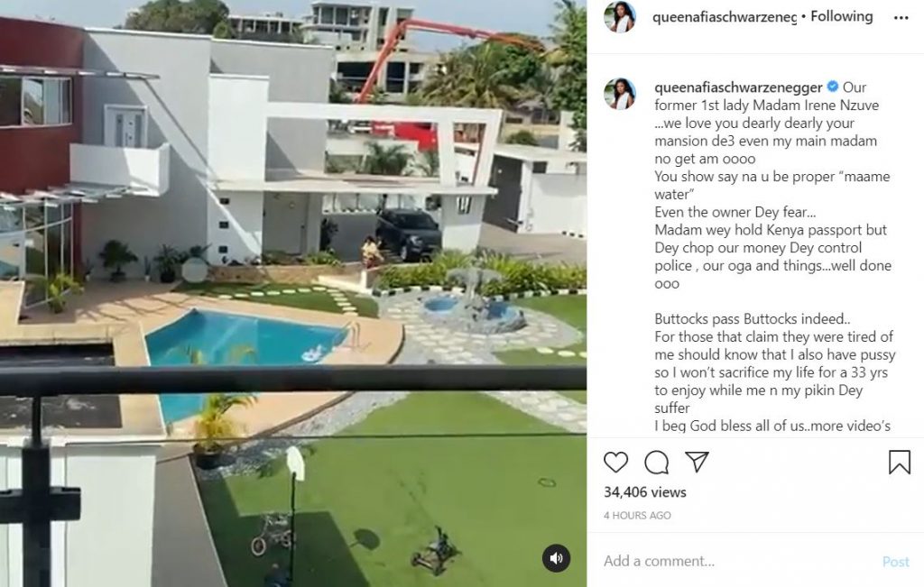Toggle video sound with speaker icon
This screenshot has width=924, height=587.
(556, 557)
